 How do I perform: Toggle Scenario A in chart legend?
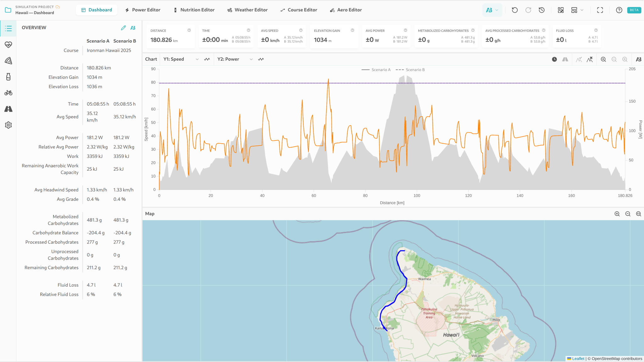pyautogui.click(x=376, y=70)
